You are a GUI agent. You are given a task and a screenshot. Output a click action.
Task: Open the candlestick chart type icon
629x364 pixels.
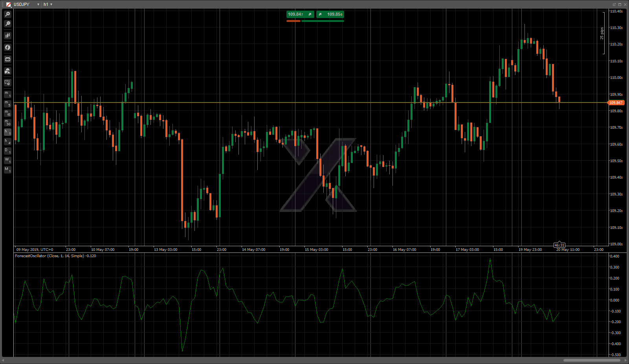point(7,36)
